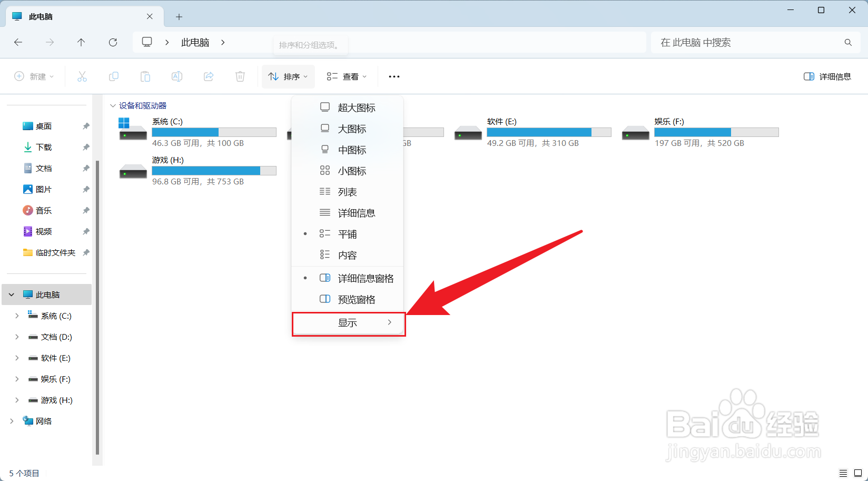The height and width of the screenshot is (481, 868).
Task: Click the Paste icon
Action: (145, 76)
